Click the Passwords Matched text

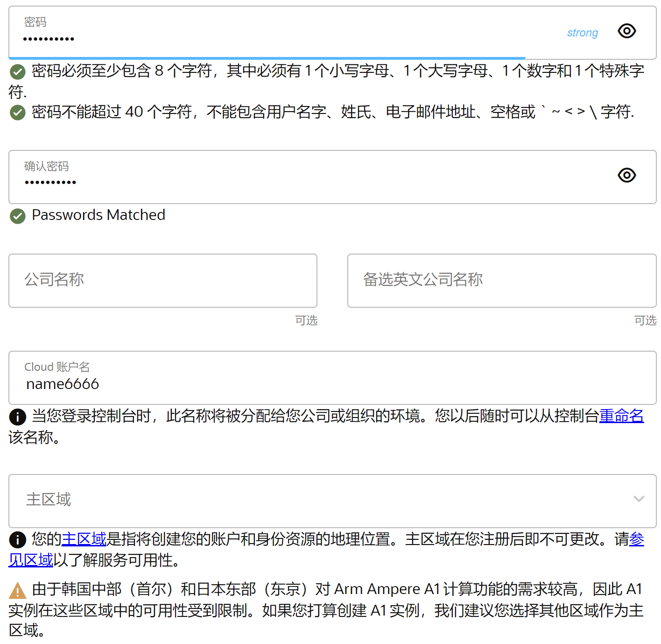[98, 215]
